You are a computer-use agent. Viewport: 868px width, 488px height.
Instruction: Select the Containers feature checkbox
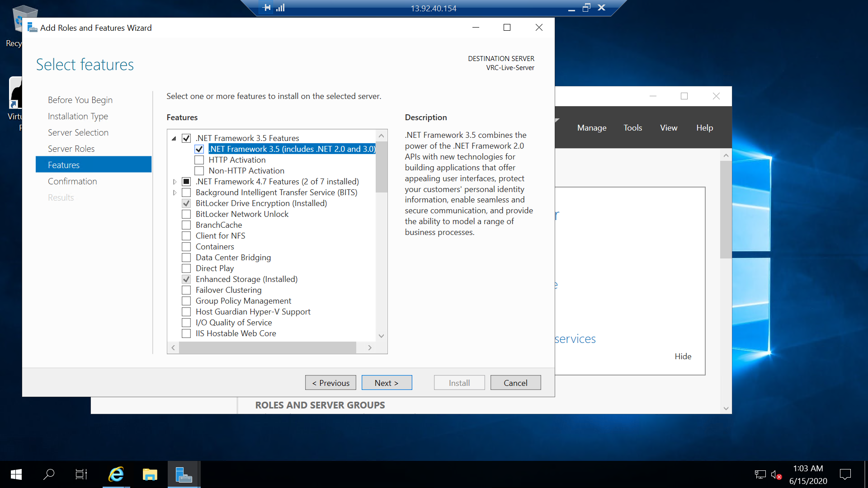[186, 247]
